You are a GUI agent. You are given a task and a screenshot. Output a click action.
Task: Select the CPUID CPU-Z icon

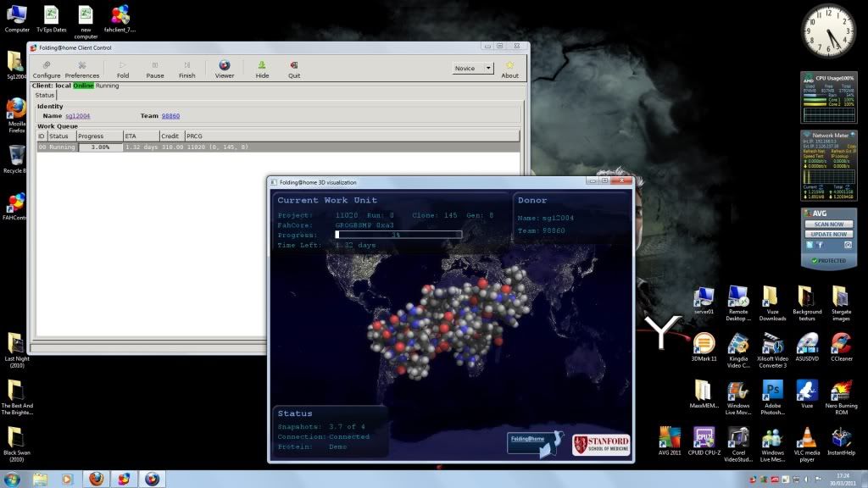point(704,441)
